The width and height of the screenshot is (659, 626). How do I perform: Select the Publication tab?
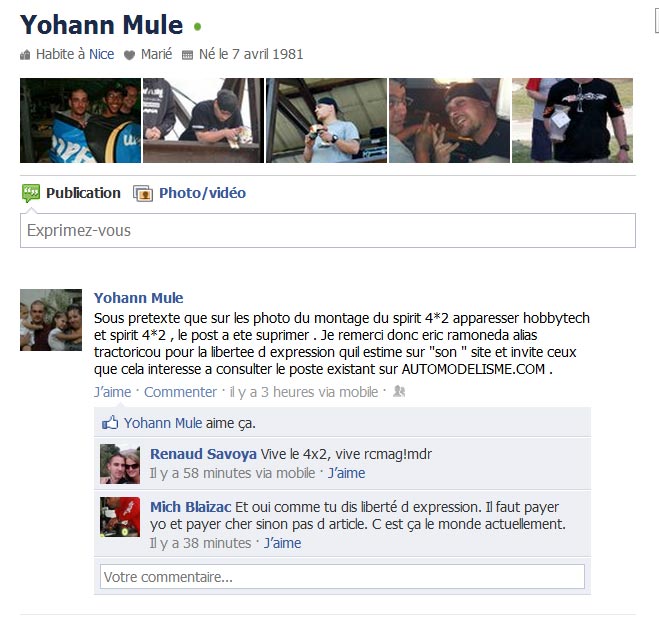83,193
